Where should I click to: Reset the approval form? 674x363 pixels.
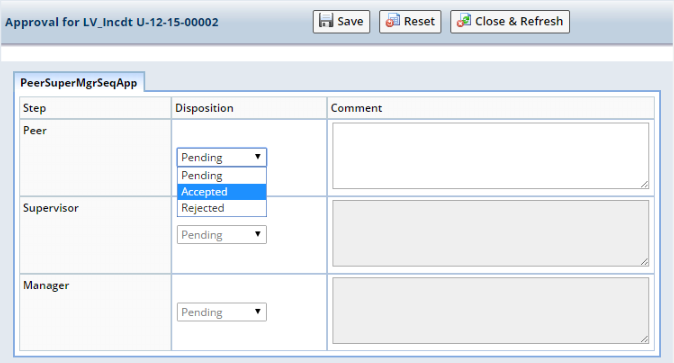[x=410, y=22]
